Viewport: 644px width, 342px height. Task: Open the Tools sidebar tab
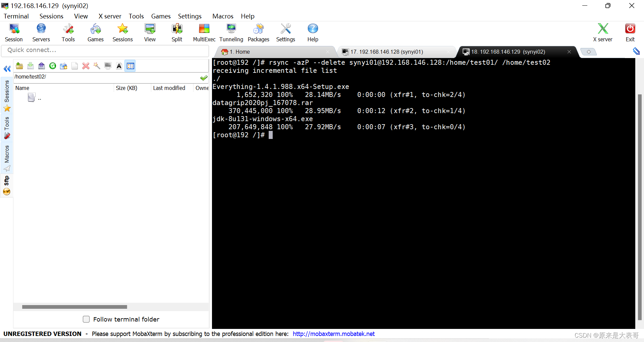pyautogui.click(x=7, y=128)
